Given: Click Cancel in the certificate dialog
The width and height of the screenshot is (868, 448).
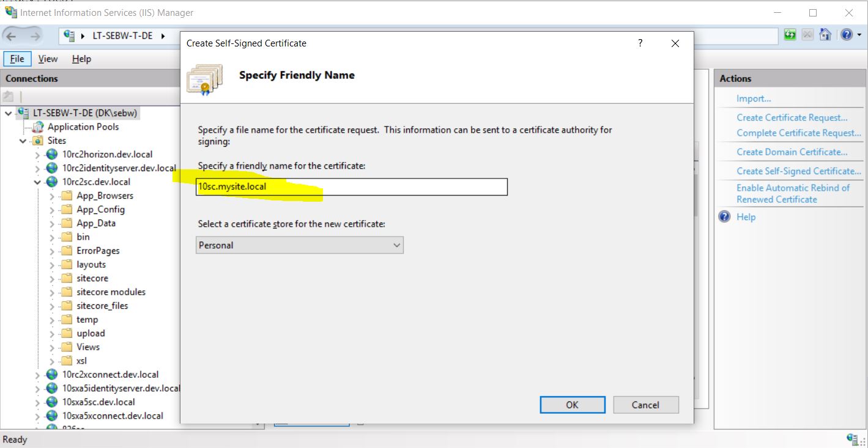Looking at the screenshot, I should (646, 405).
